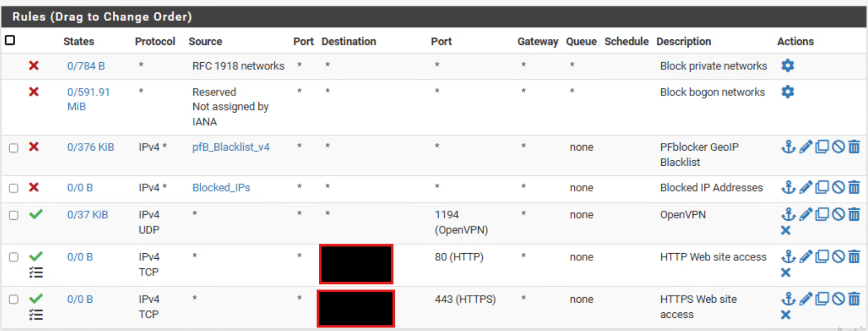
Task: Copy the OpenVPN rule
Action: click(822, 215)
